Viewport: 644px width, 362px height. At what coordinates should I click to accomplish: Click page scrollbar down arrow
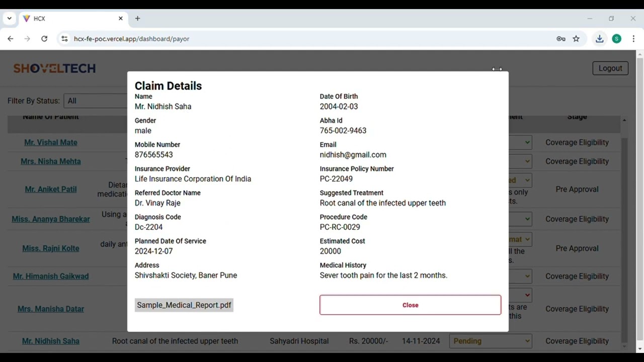[x=640, y=348]
